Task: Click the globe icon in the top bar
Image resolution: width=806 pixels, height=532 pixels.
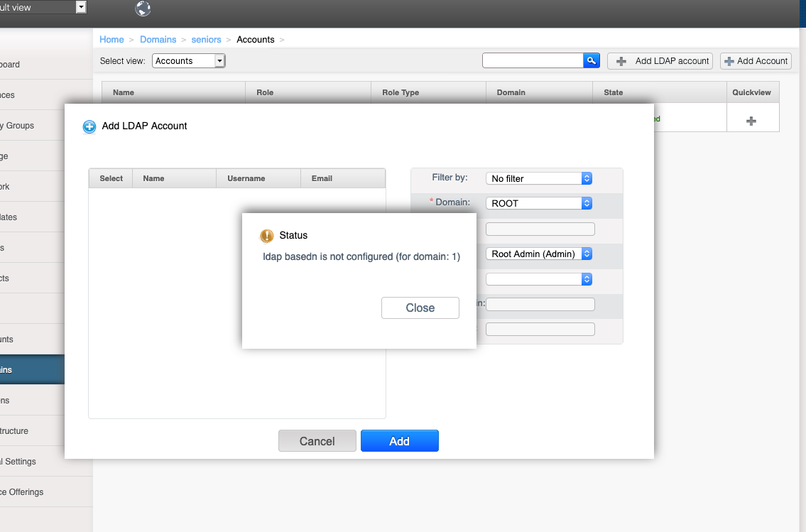Action: (143, 9)
